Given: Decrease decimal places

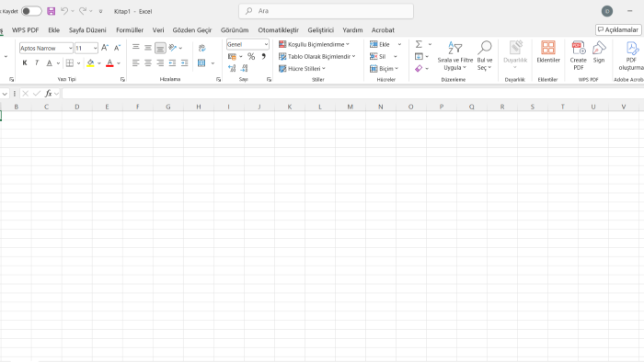Looking at the screenshot, I should [245, 68].
